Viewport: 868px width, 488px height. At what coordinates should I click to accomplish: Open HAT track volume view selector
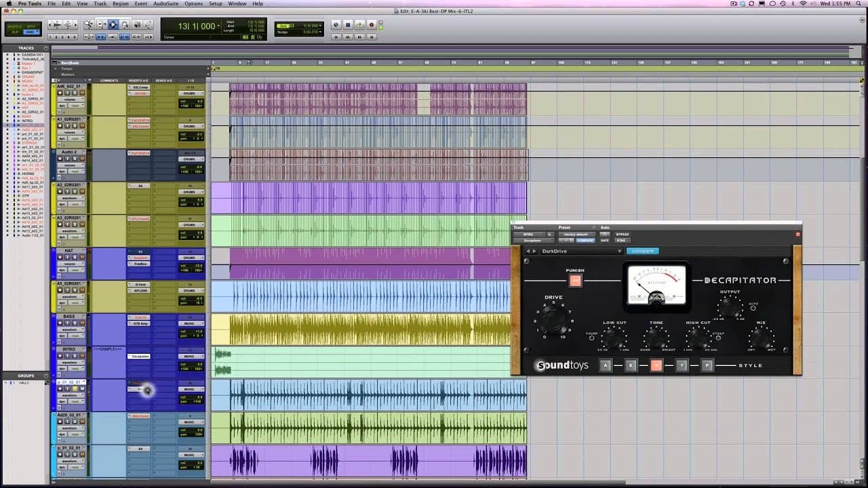pyautogui.click(x=71, y=264)
